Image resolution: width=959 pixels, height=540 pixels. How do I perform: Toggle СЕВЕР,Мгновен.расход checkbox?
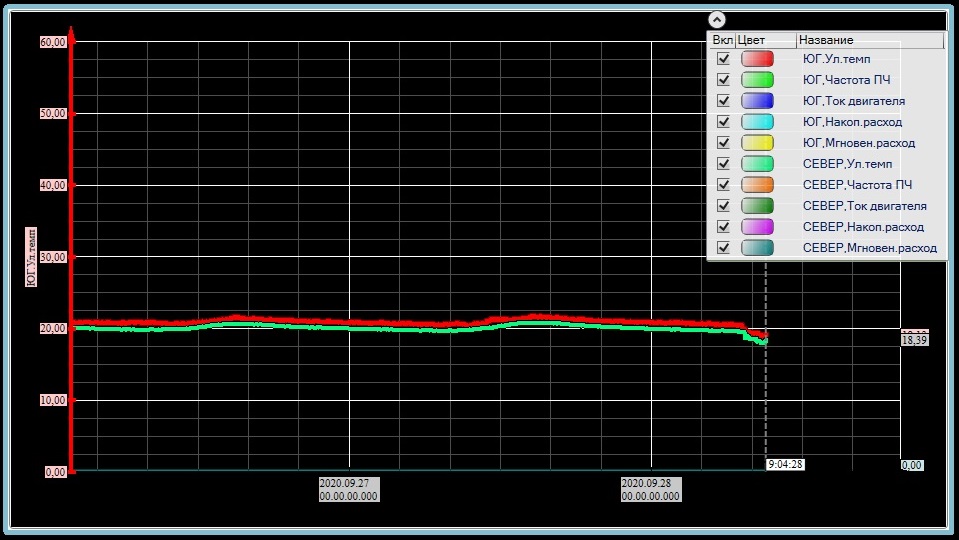[724, 247]
